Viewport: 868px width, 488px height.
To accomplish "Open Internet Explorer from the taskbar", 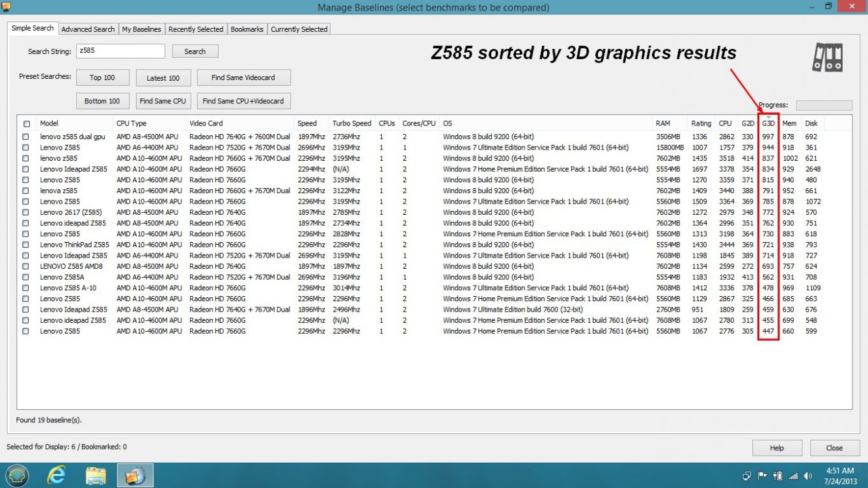I will click(x=57, y=475).
